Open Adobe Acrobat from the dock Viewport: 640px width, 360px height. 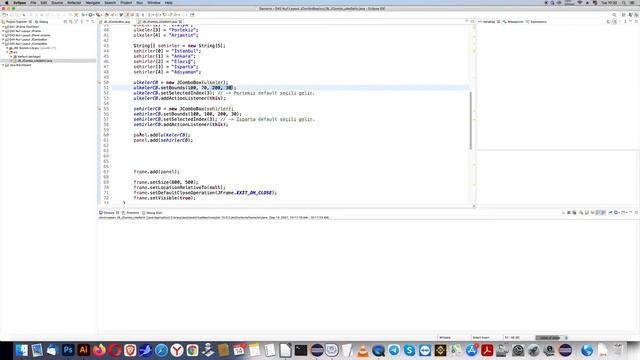pos(487,350)
